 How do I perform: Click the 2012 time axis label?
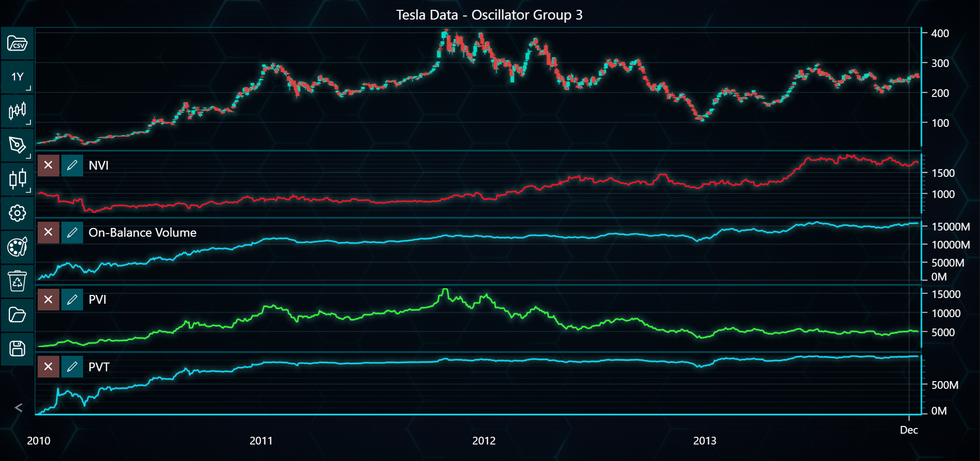coord(484,441)
